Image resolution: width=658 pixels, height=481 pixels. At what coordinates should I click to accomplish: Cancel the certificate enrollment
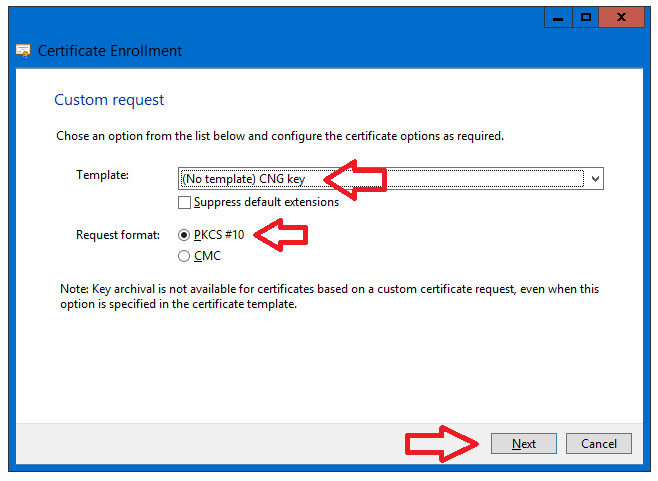(x=599, y=444)
